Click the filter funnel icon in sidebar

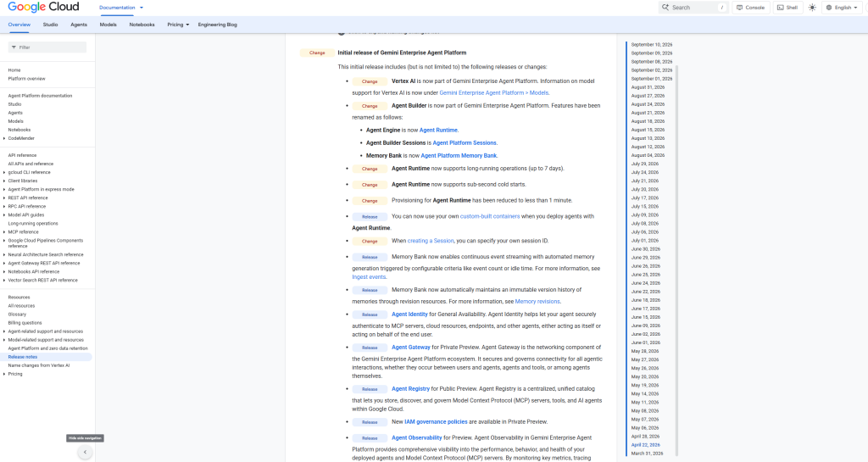tap(14, 47)
